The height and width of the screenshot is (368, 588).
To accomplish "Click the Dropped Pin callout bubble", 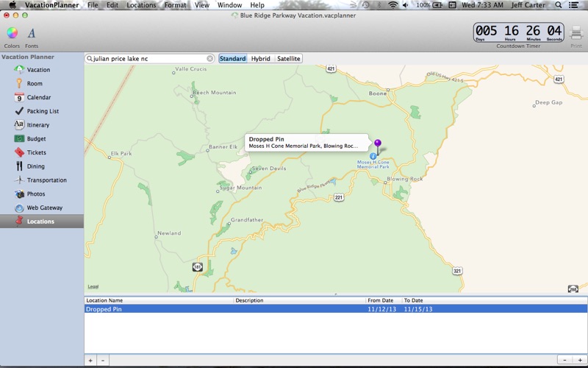I will tap(306, 142).
